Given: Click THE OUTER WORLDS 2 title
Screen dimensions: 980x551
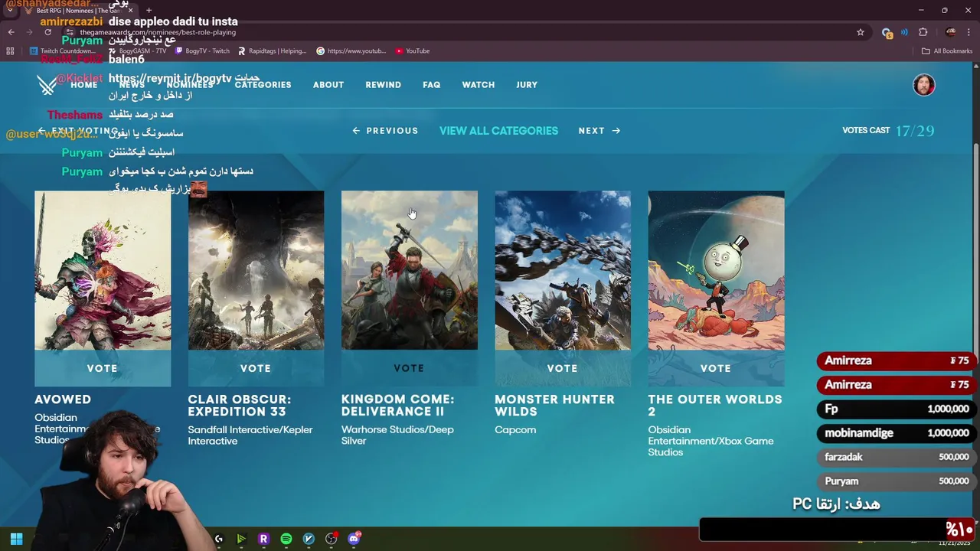Looking at the screenshot, I should (715, 406).
